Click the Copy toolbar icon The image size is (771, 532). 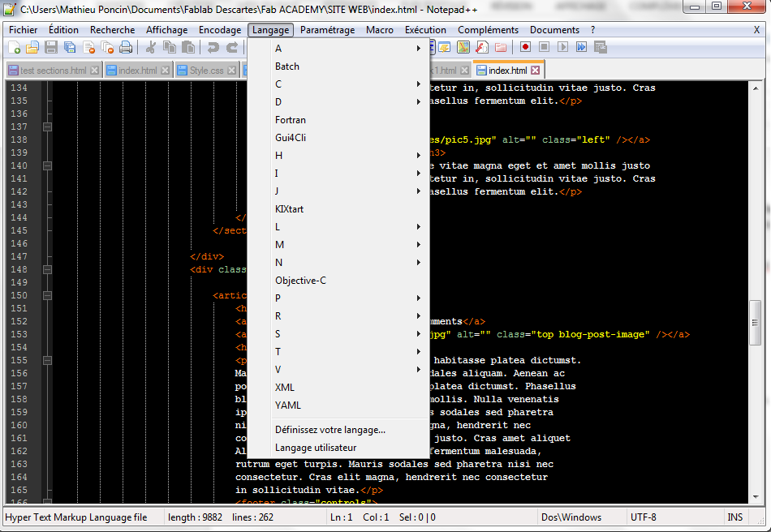(170, 47)
